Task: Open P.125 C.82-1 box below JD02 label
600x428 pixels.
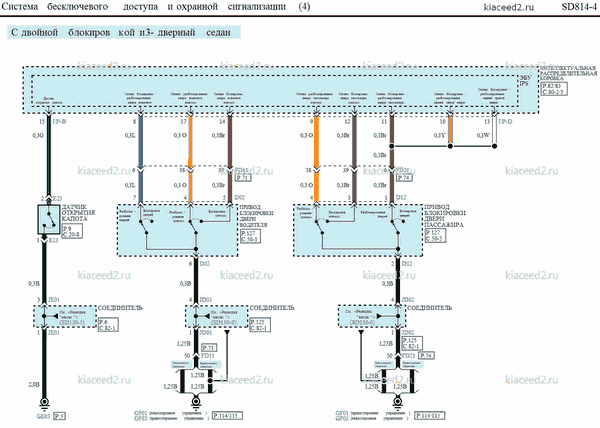Action: click(x=412, y=343)
